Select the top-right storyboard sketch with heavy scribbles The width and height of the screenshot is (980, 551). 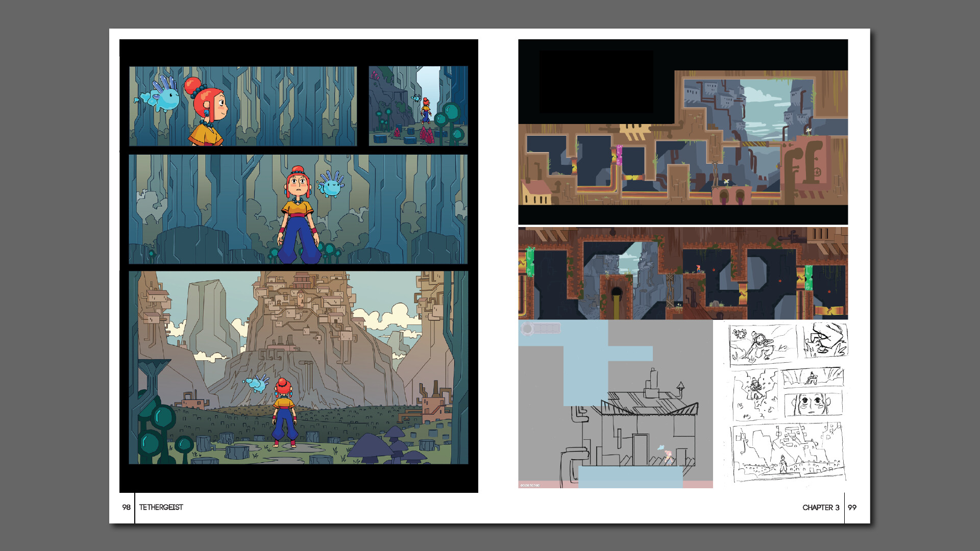[825, 341]
